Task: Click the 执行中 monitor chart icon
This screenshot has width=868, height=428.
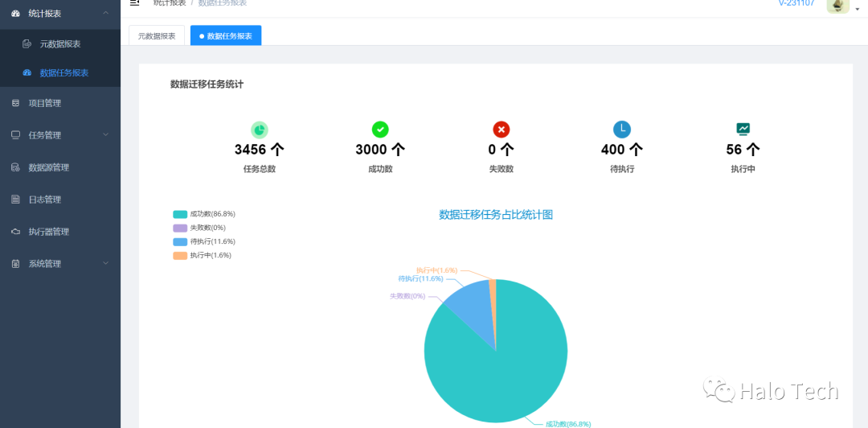Action: pyautogui.click(x=743, y=130)
